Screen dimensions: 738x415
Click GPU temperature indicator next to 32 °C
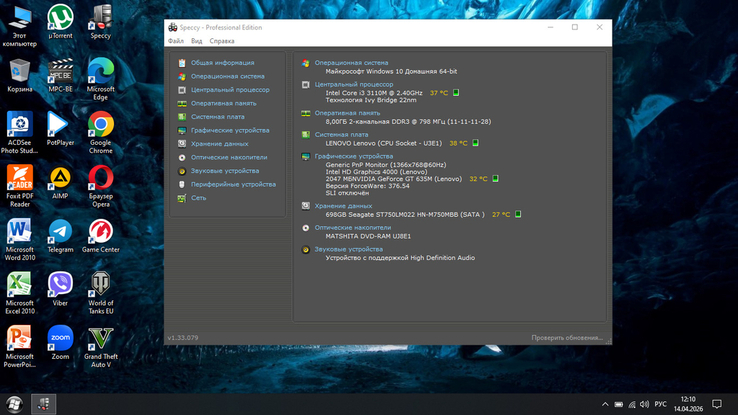pyautogui.click(x=495, y=178)
